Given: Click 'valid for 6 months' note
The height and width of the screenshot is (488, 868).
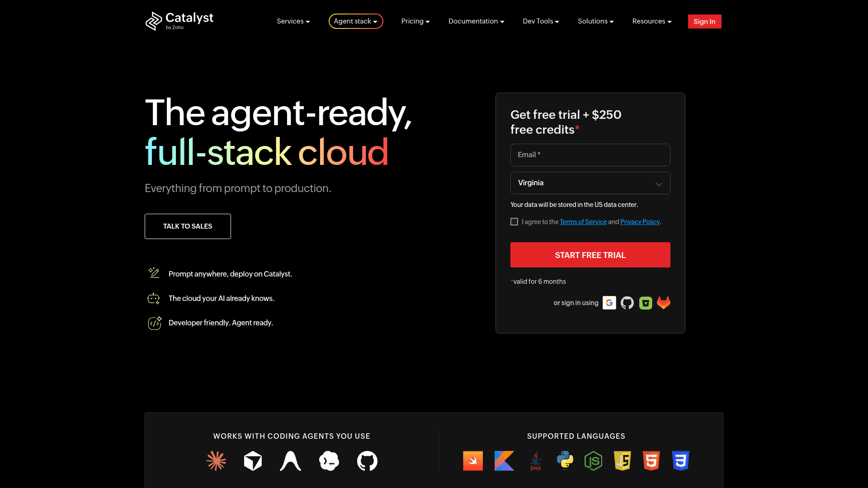Looking at the screenshot, I should (539, 282).
